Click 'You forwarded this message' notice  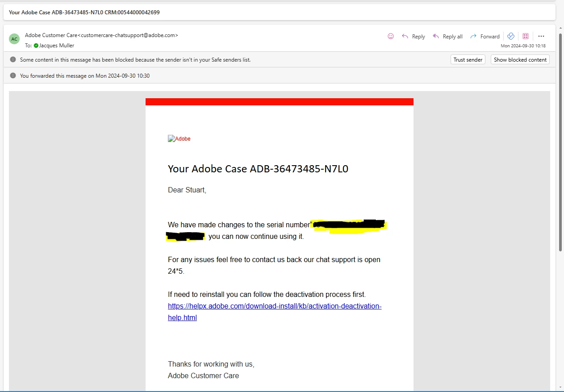pyautogui.click(x=85, y=76)
